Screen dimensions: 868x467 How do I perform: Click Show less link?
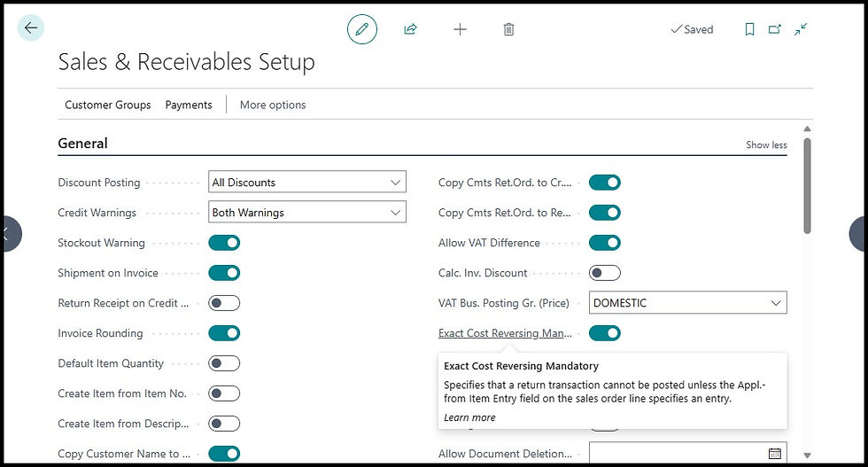(x=766, y=144)
